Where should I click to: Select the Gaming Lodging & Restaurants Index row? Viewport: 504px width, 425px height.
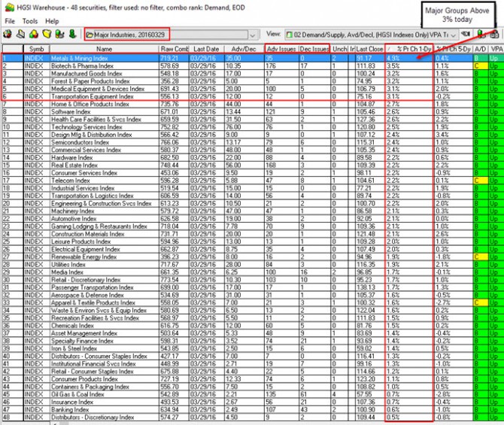[253, 226]
